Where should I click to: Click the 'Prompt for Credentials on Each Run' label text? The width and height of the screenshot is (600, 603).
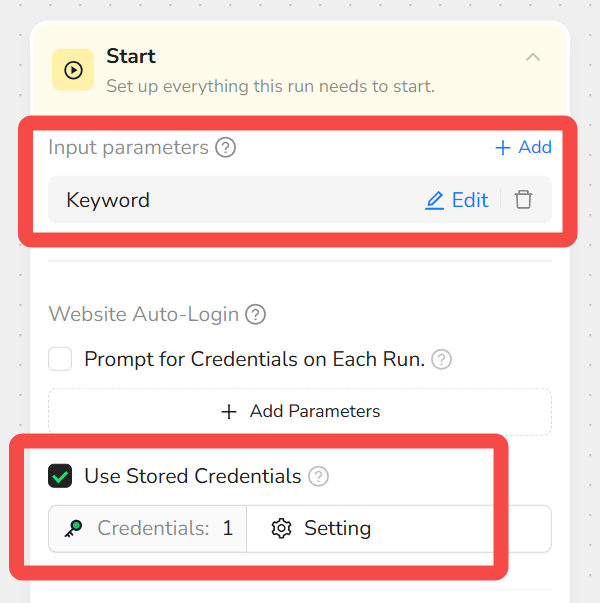pyautogui.click(x=254, y=359)
